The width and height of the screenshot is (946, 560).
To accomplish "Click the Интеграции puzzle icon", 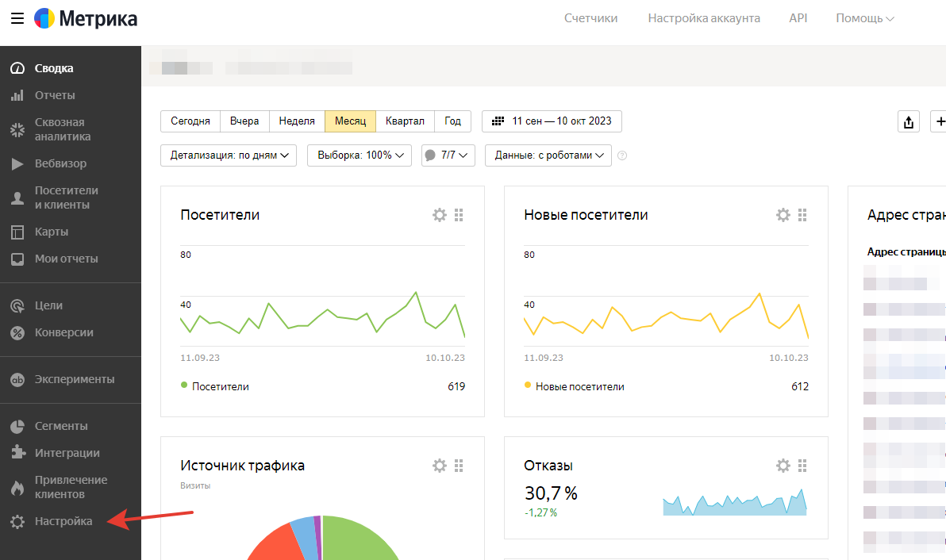I will click(x=18, y=453).
